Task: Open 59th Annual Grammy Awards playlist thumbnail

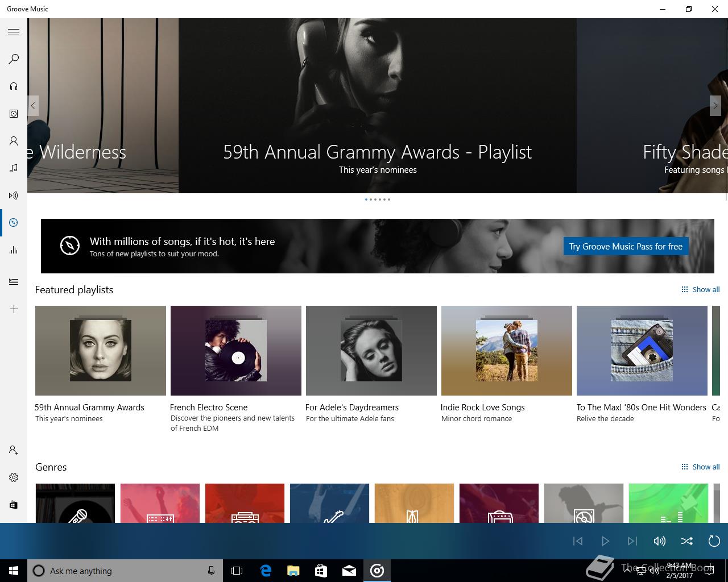Action: tap(101, 351)
